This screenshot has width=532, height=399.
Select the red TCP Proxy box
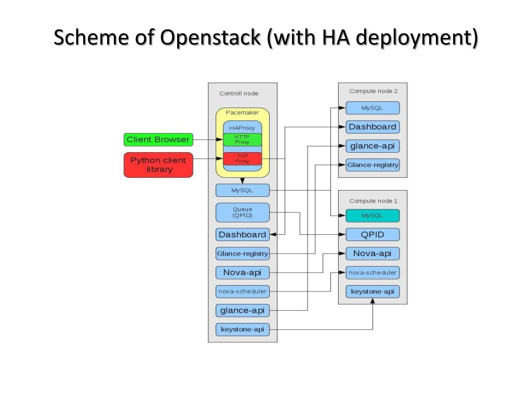tap(242, 158)
